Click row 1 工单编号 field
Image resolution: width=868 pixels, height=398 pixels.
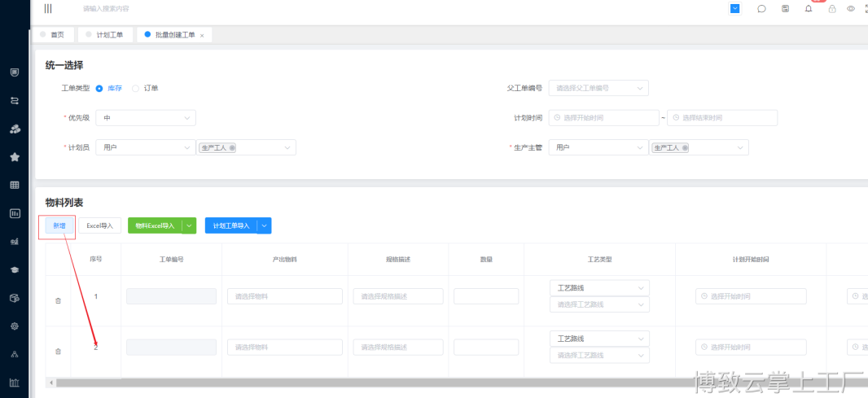[172, 297]
